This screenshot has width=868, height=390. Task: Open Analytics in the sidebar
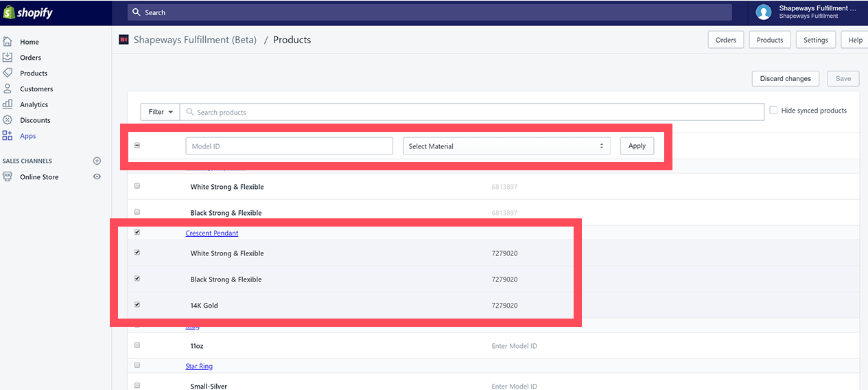(x=34, y=105)
